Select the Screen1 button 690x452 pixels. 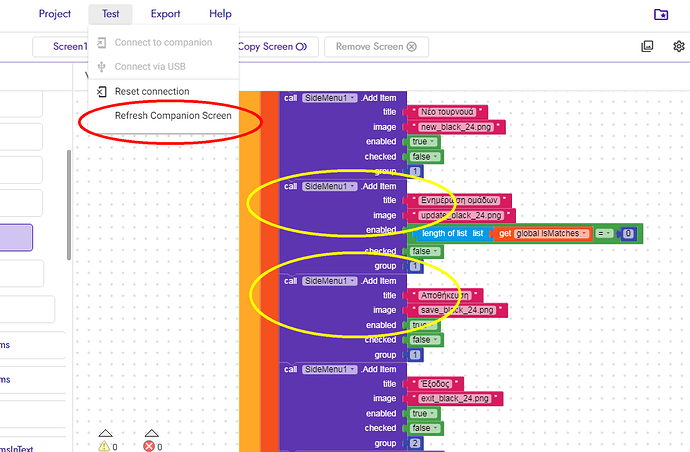(x=61, y=47)
